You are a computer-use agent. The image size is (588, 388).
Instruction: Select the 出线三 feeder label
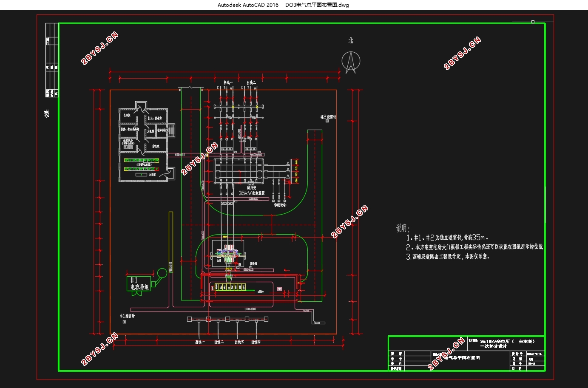tap(239, 342)
